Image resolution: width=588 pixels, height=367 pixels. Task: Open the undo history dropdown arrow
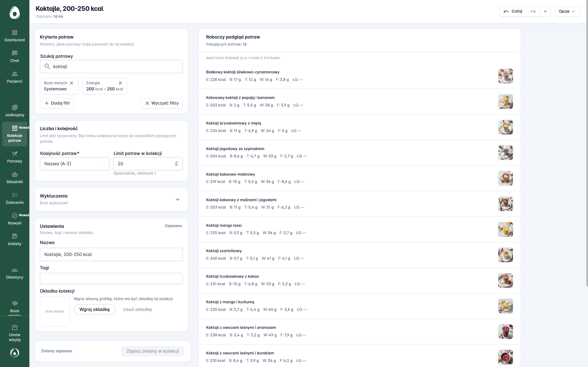pos(545,11)
